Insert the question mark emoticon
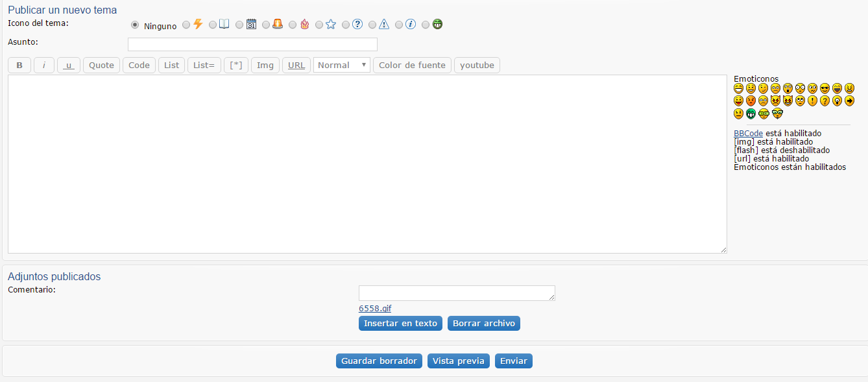 pyautogui.click(x=825, y=101)
